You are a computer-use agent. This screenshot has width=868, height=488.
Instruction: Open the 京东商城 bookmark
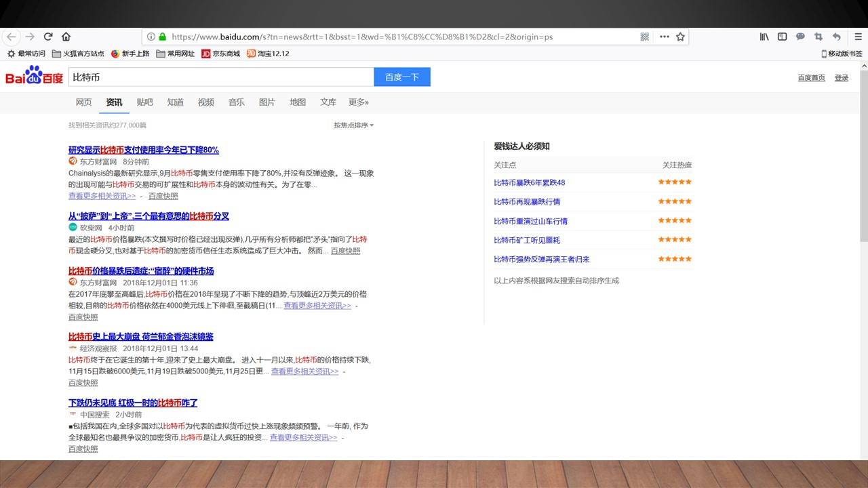click(221, 54)
